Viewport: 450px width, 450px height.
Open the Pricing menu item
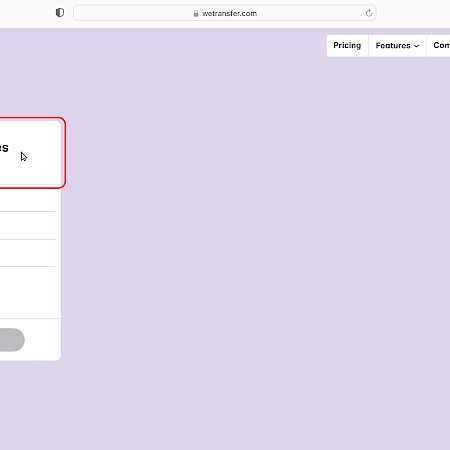pyautogui.click(x=347, y=45)
